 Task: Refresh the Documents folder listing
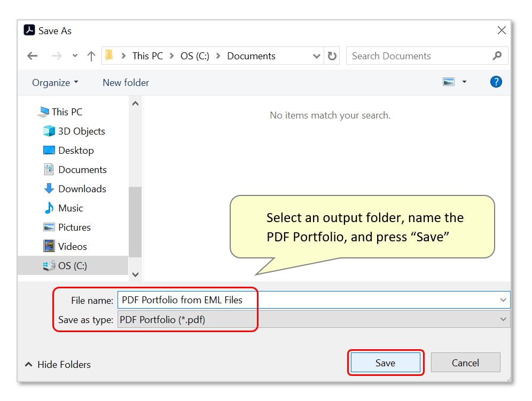tap(332, 56)
